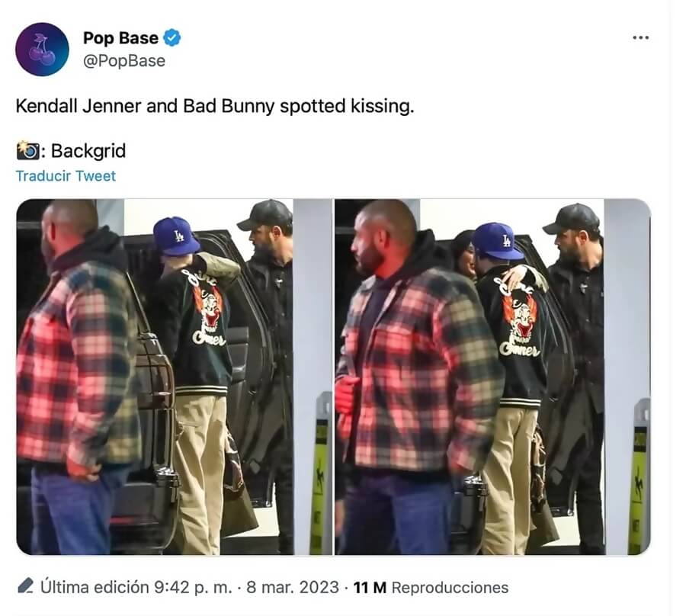Open the Pop Base cherry profile avatar
Image resolution: width=686 pixels, height=616 pixels.
(x=42, y=50)
